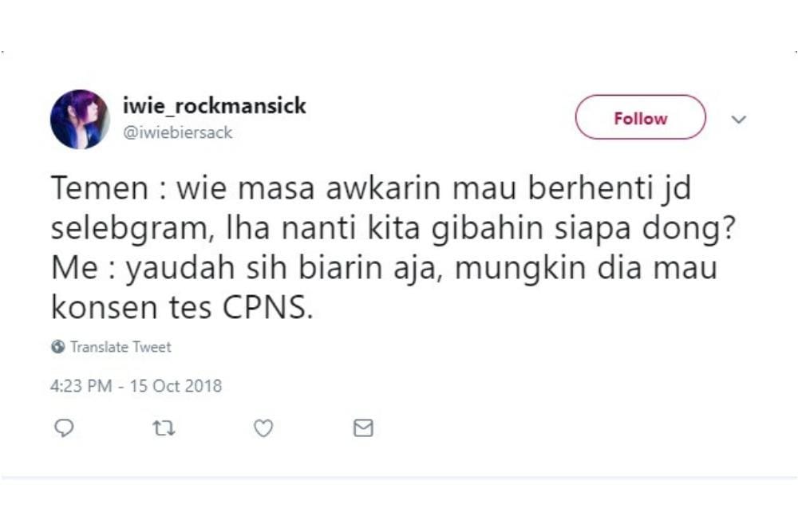Expand the chevron menu next to Follow

(x=739, y=120)
